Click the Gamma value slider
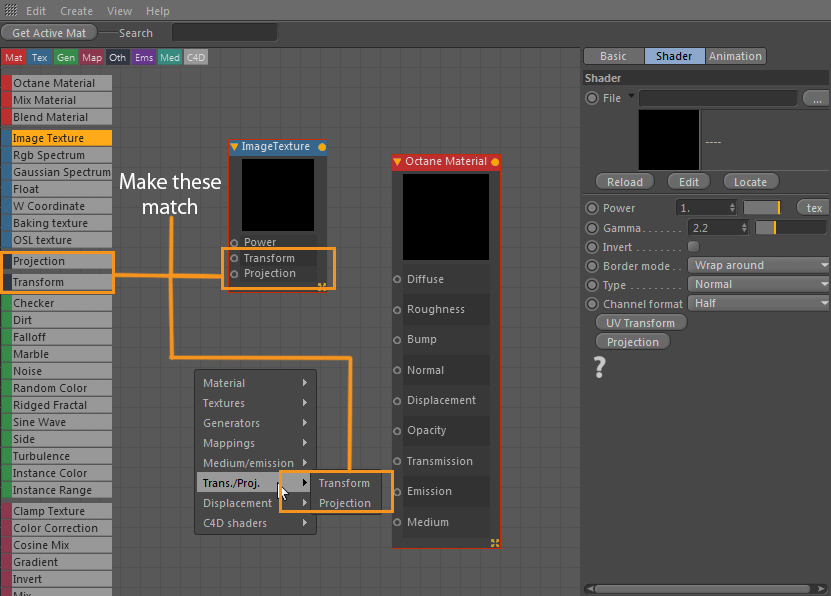This screenshot has height=596, width=831. click(790, 228)
